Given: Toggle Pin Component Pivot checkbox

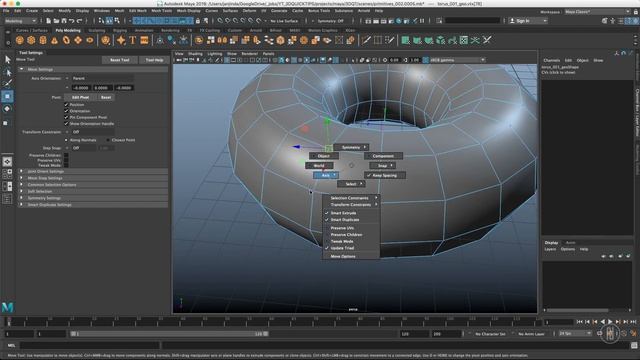Looking at the screenshot, I should tap(66, 117).
